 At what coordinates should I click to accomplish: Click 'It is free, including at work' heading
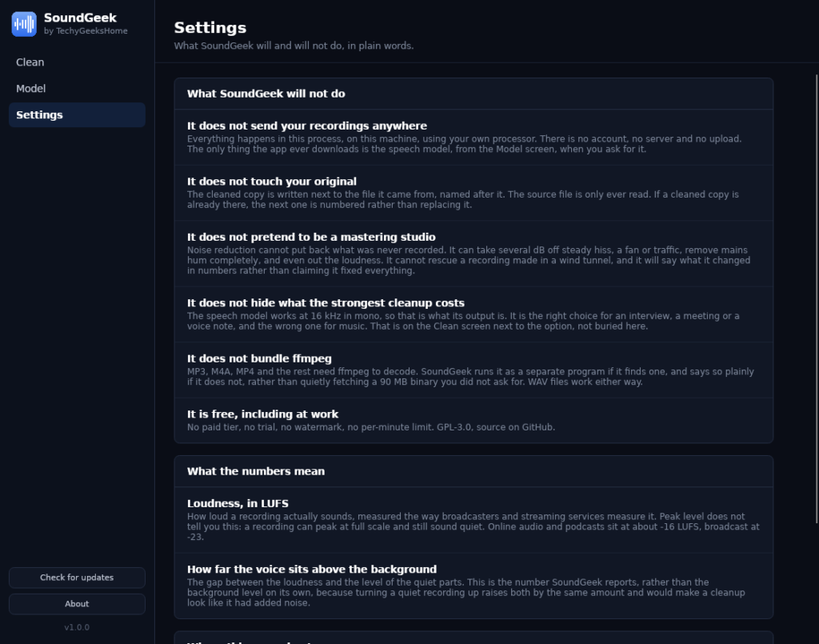point(262,414)
